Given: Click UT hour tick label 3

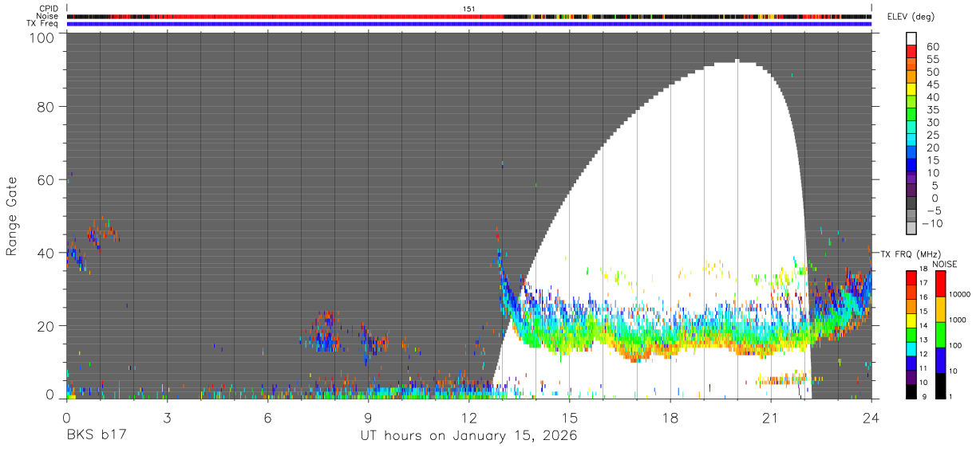Looking at the screenshot, I should click(x=167, y=418).
